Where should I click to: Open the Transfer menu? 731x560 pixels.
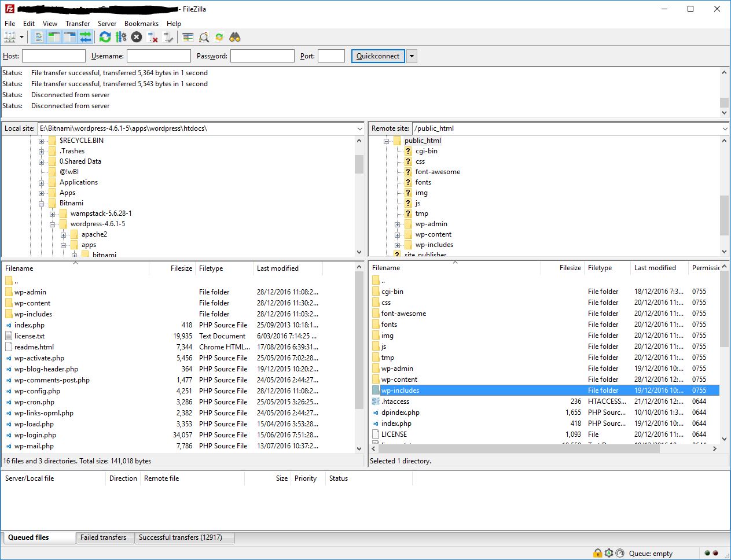click(x=78, y=24)
